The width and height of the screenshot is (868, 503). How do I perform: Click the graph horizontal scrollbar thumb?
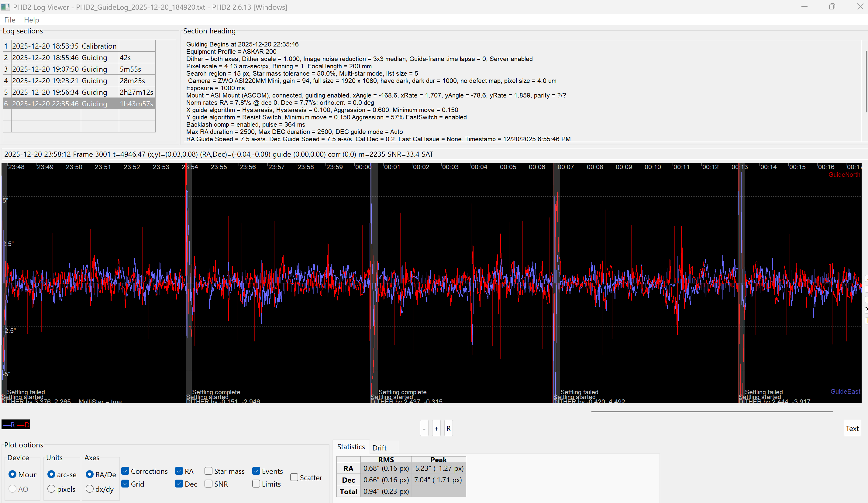pyautogui.click(x=712, y=411)
